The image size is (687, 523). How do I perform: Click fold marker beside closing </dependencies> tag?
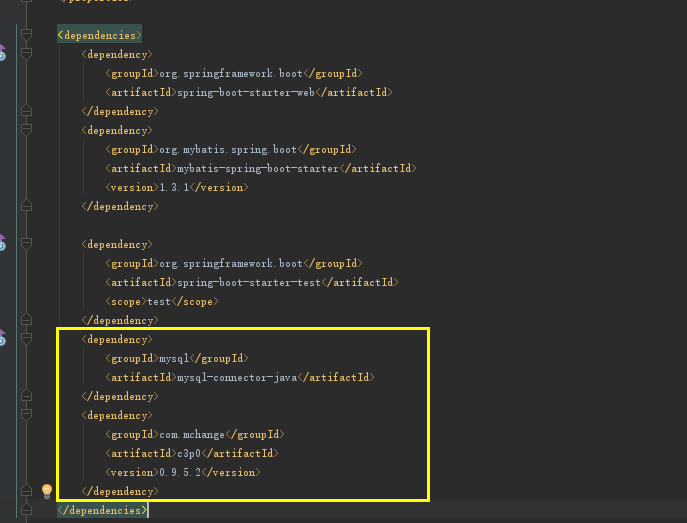(26, 509)
